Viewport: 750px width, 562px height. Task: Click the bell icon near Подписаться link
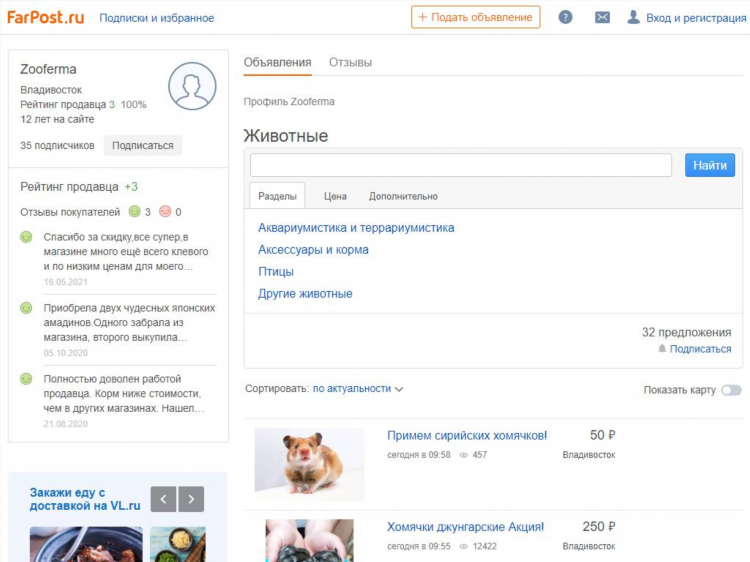pos(662,348)
